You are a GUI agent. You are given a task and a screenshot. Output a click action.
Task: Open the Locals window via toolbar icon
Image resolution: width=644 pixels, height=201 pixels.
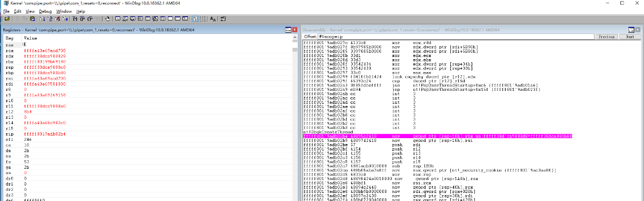[x=133, y=18]
